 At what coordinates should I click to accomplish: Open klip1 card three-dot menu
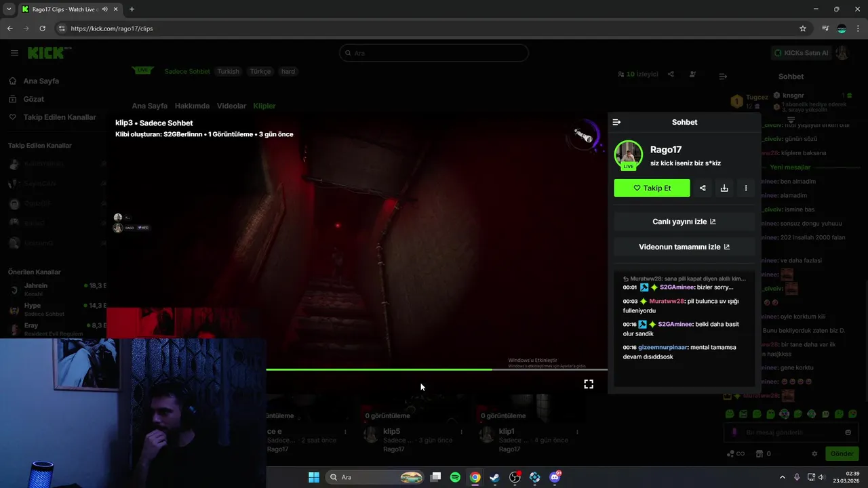pos(578,432)
